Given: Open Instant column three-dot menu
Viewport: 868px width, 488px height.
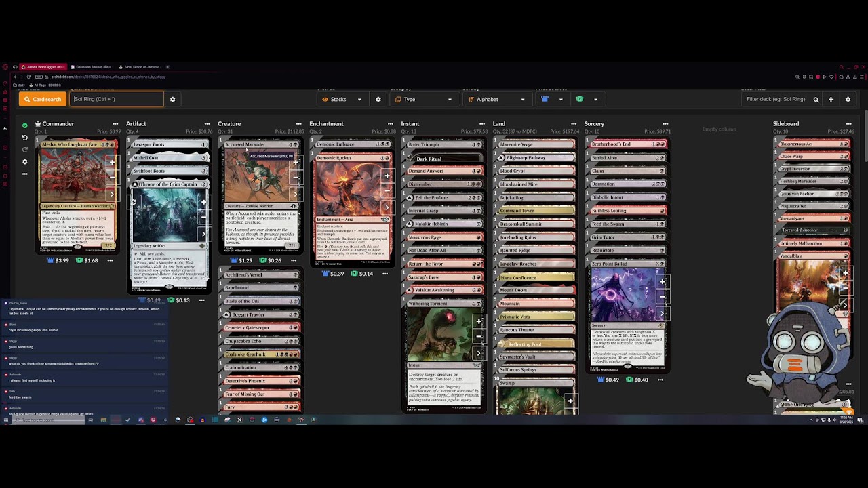Looking at the screenshot, I should click(x=482, y=124).
